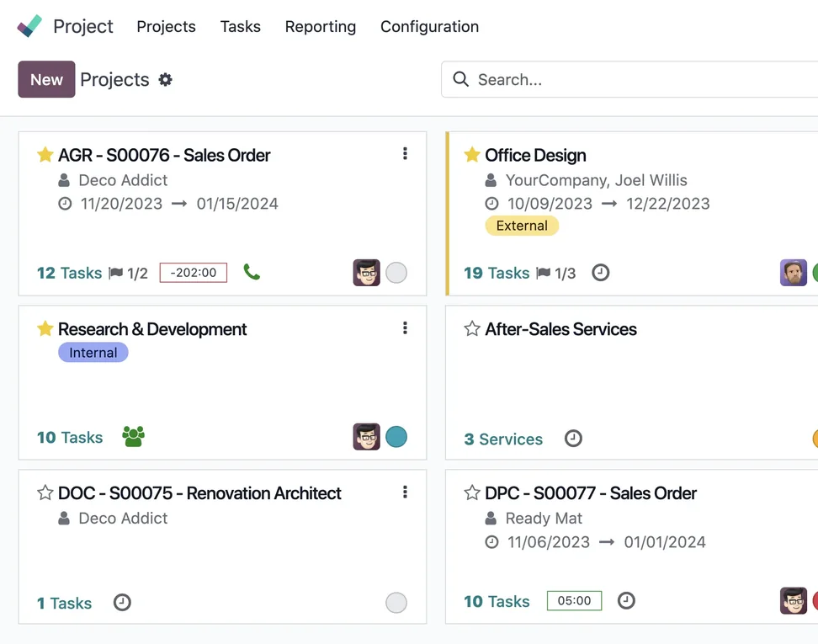Open three-dot menu on DOC - S00075 card
Viewport: 818px width, 644px height.
point(405,492)
